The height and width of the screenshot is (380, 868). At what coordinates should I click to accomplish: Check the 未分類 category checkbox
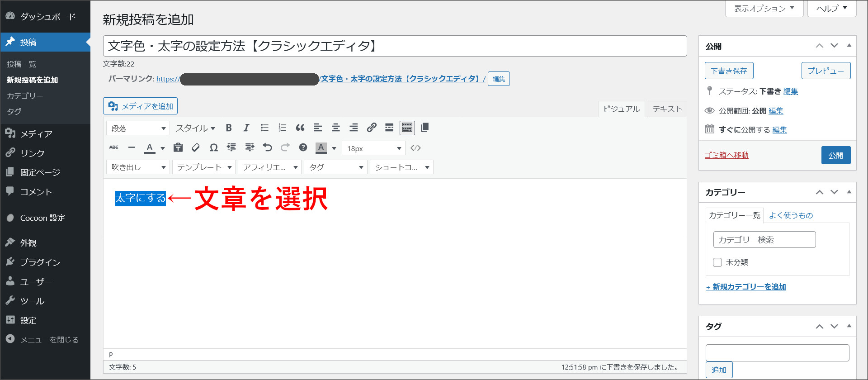[717, 262]
